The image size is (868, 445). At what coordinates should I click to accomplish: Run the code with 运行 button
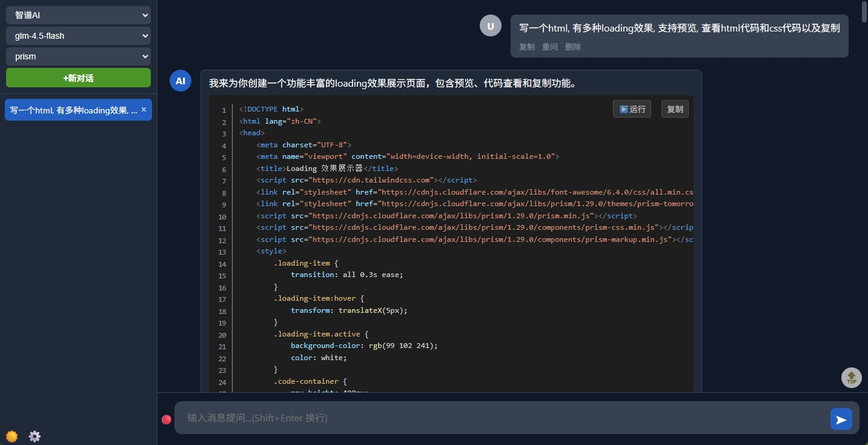point(632,109)
